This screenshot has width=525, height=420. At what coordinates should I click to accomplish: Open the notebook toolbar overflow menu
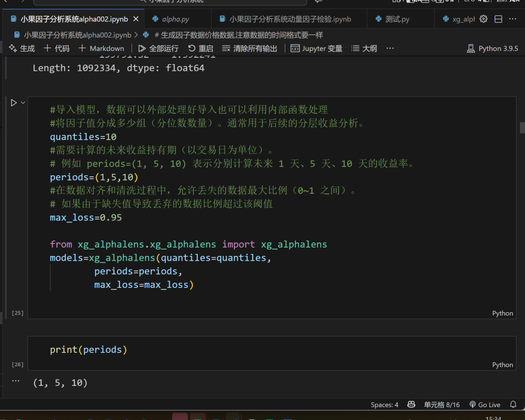[x=390, y=49]
